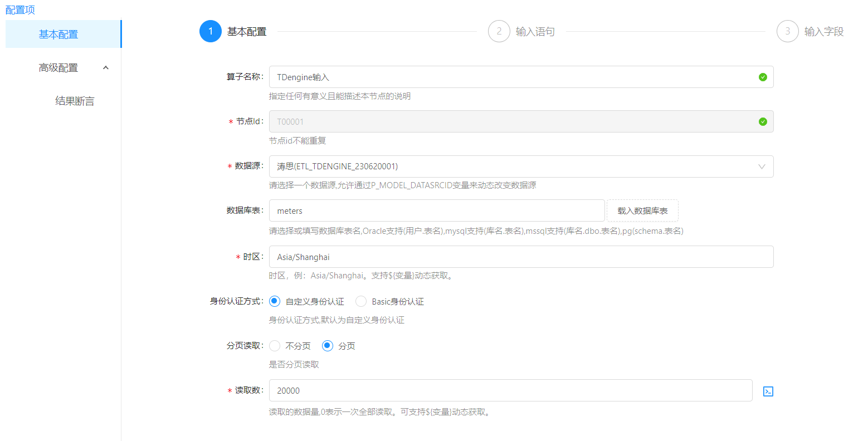The height and width of the screenshot is (441, 868).
Task: Click green checkmark icon in 算子名称 field
Action: pos(763,77)
